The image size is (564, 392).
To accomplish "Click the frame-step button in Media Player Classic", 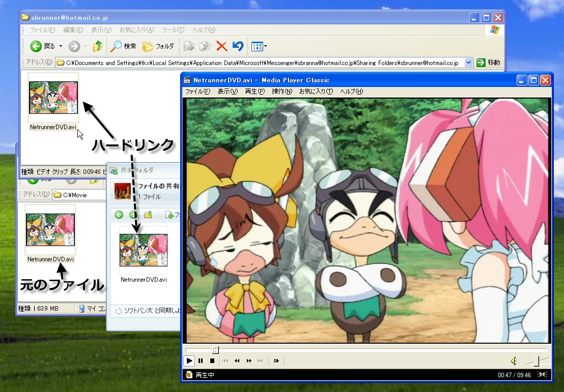I will coord(276,361).
